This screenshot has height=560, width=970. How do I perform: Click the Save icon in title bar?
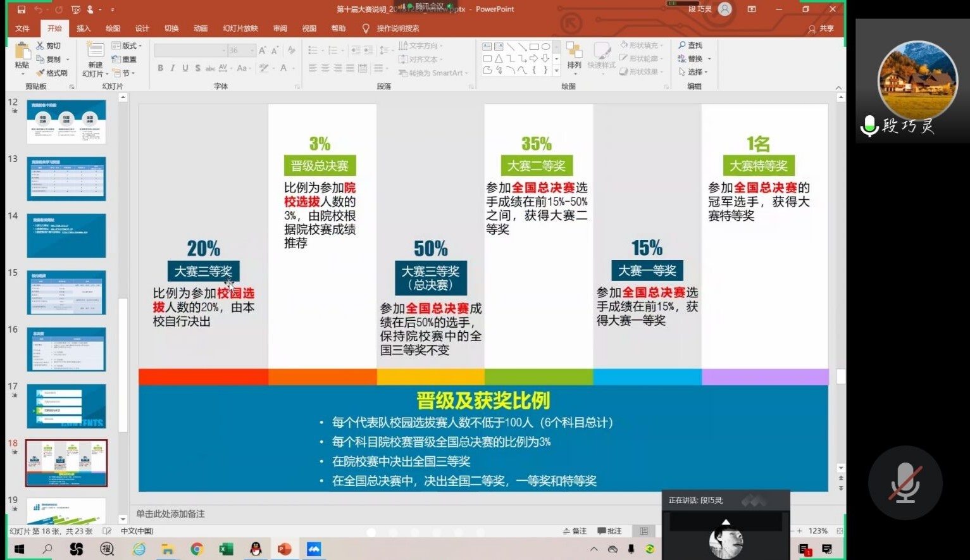click(x=22, y=9)
